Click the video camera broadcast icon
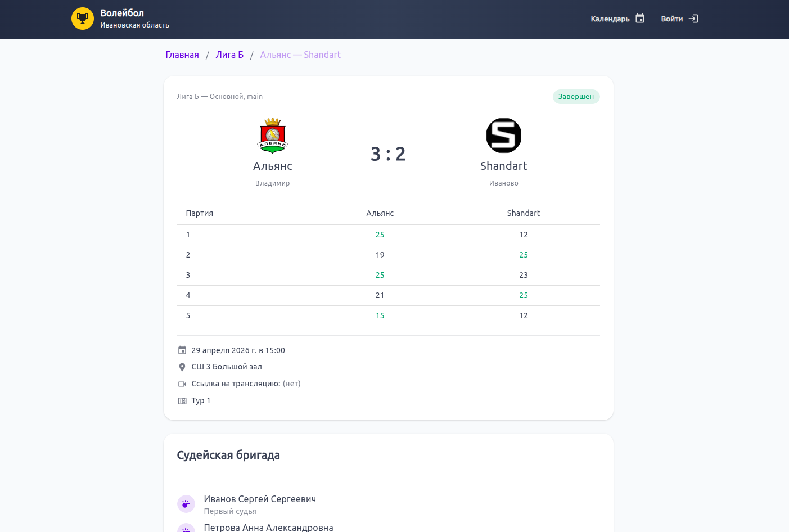 tap(182, 384)
